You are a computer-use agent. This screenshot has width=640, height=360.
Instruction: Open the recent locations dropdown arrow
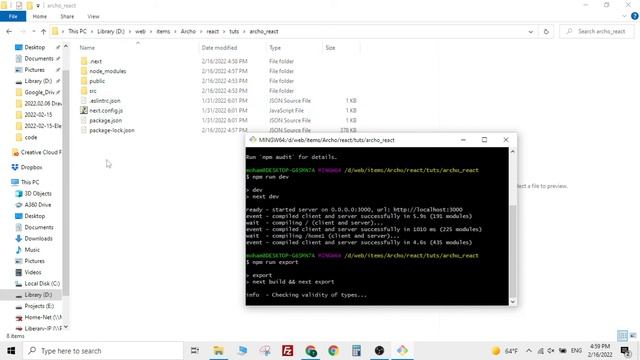[33, 31]
